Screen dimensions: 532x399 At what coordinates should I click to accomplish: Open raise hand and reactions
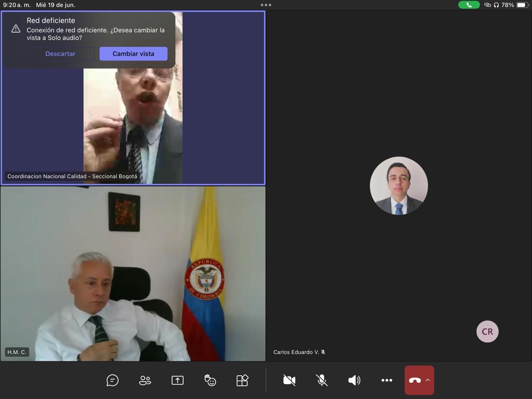210,380
